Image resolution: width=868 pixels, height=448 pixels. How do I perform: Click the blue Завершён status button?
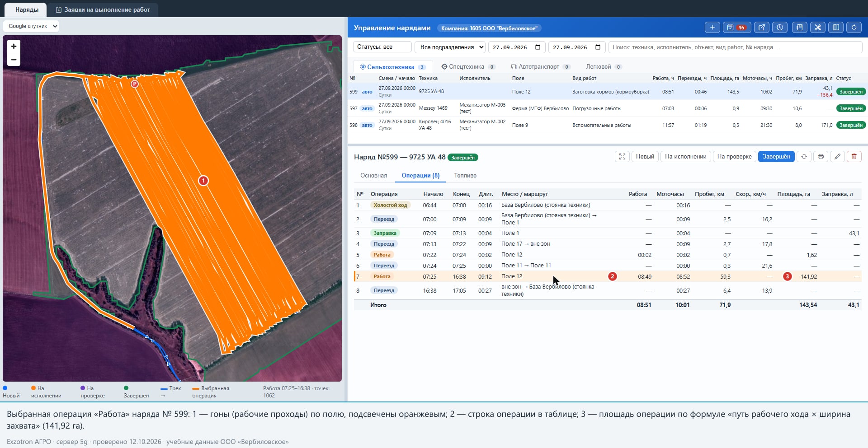point(776,157)
